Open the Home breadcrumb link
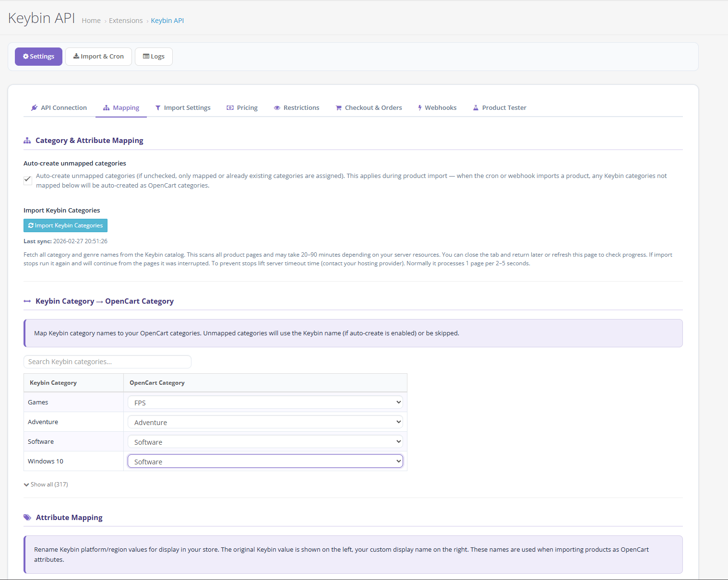The image size is (728, 580). (x=91, y=21)
